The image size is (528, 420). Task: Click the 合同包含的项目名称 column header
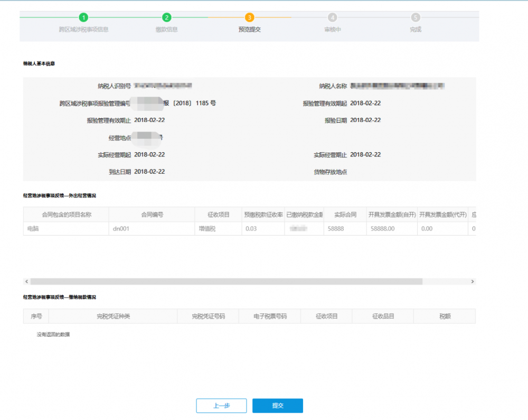(67, 214)
